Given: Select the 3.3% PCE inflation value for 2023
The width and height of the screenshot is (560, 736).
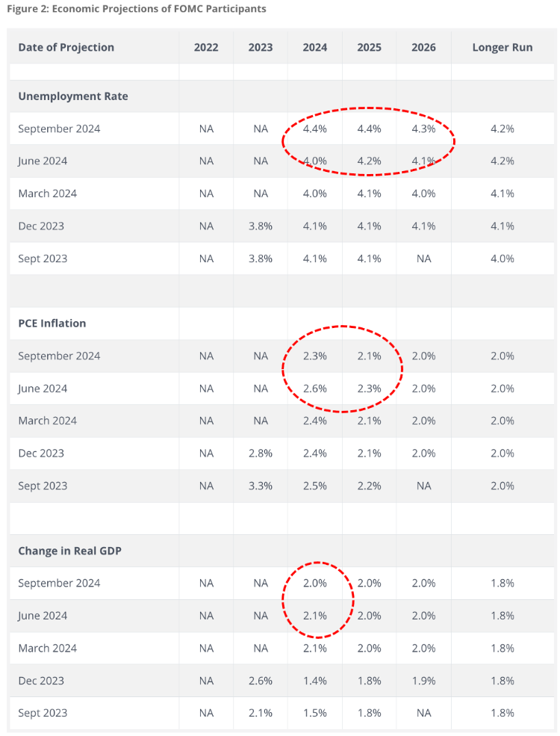Looking at the screenshot, I should point(261,486).
